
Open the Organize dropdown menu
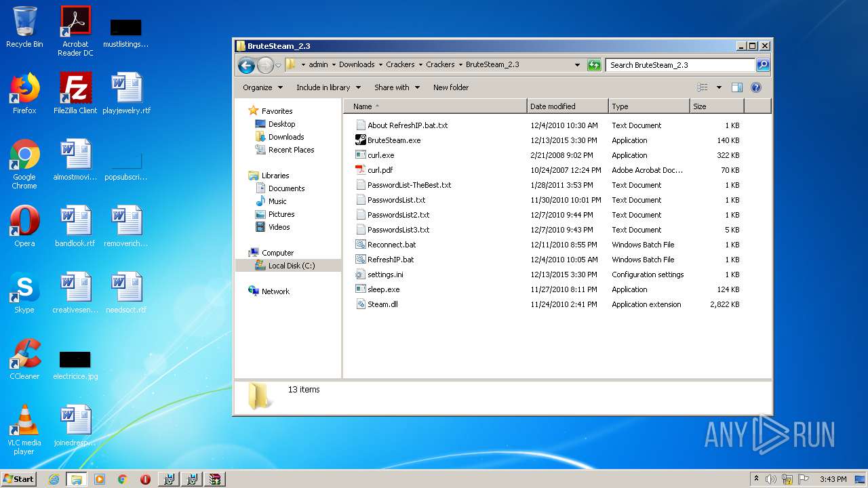tap(262, 87)
